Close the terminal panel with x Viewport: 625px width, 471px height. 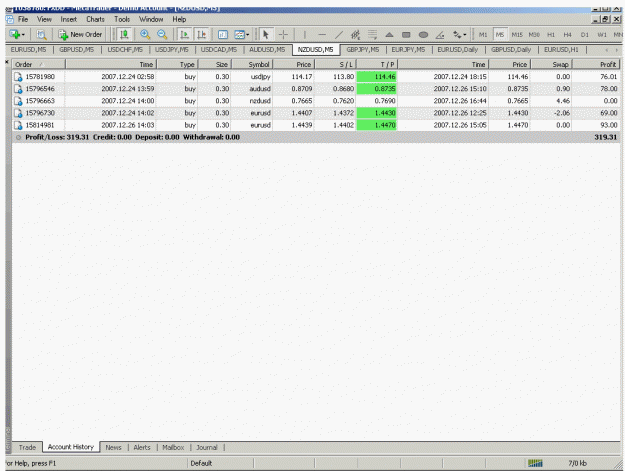click(x=7, y=62)
